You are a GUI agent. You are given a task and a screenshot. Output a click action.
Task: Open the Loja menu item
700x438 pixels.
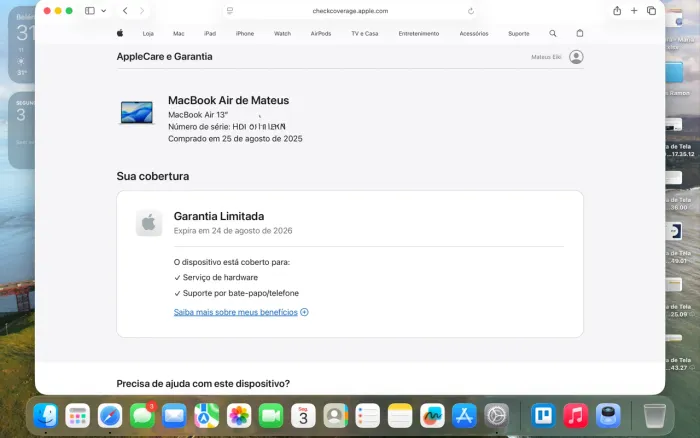tap(148, 33)
